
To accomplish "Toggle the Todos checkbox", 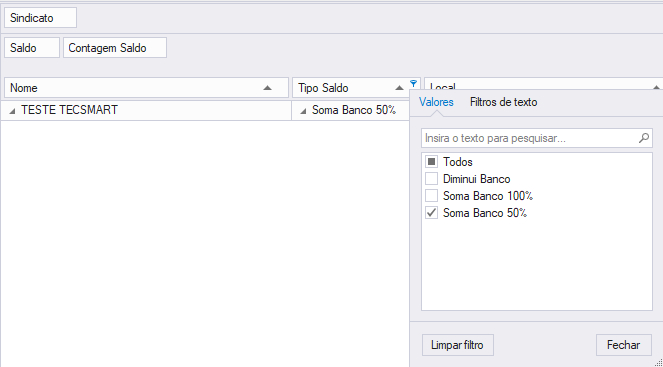I will pos(431,162).
